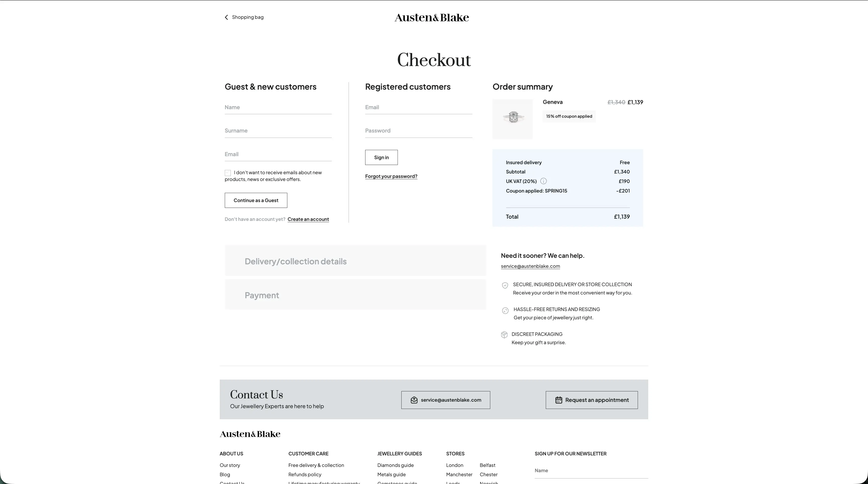
Task: Click the VAT info circle icon
Action: (543, 181)
